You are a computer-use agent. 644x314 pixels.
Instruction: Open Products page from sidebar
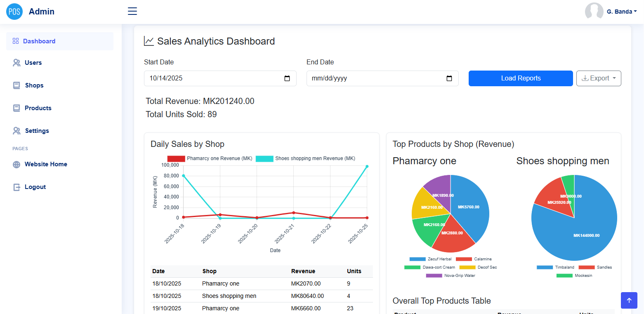coord(38,108)
